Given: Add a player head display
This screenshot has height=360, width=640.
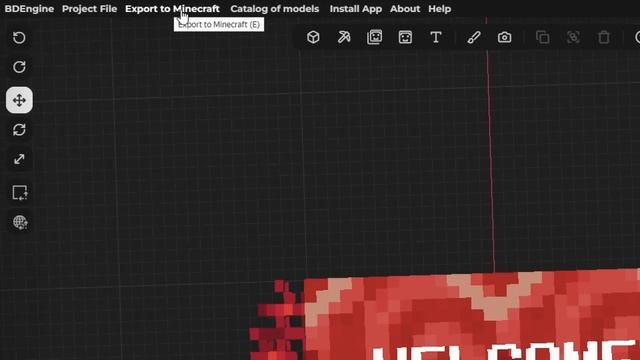Looking at the screenshot, I should pos(405,38).
